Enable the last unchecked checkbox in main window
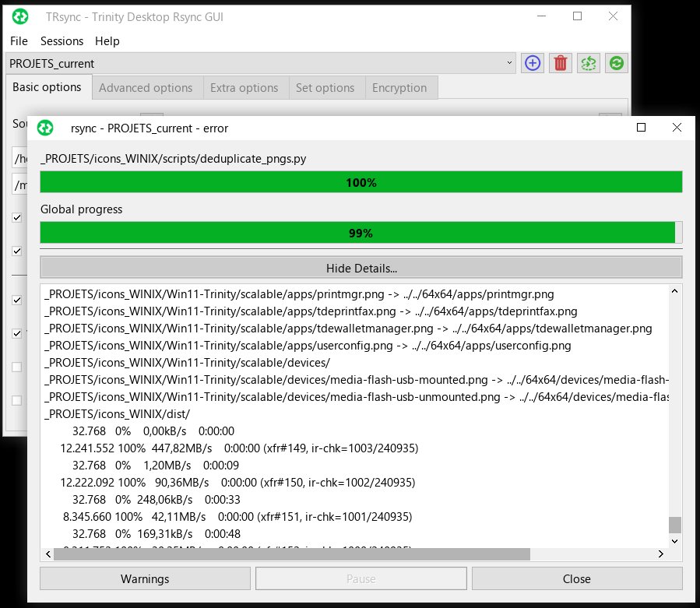The image size is (700, 608). point(17,400)
